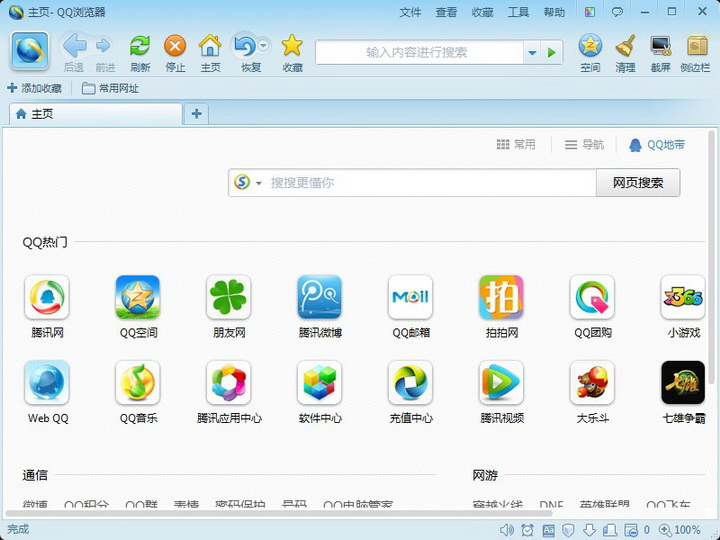Click the 网页搜索 search button
The image size is (720, 540).
[638, 183]
